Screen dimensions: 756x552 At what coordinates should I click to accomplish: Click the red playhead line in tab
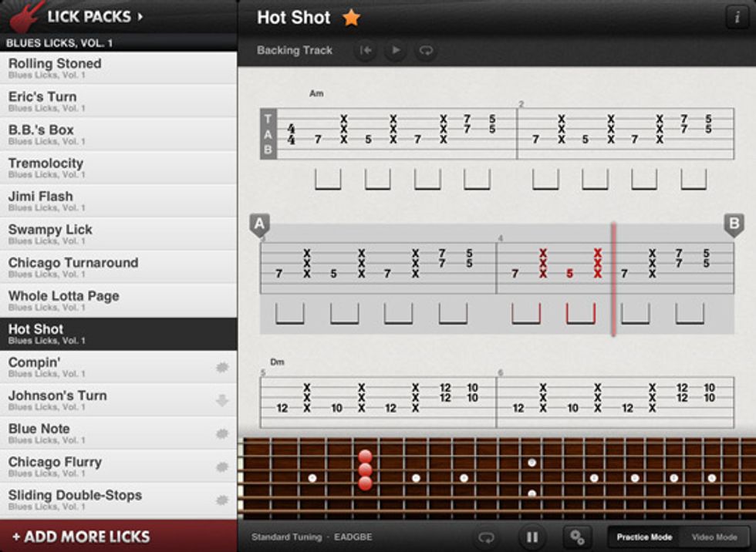[613, 279]
